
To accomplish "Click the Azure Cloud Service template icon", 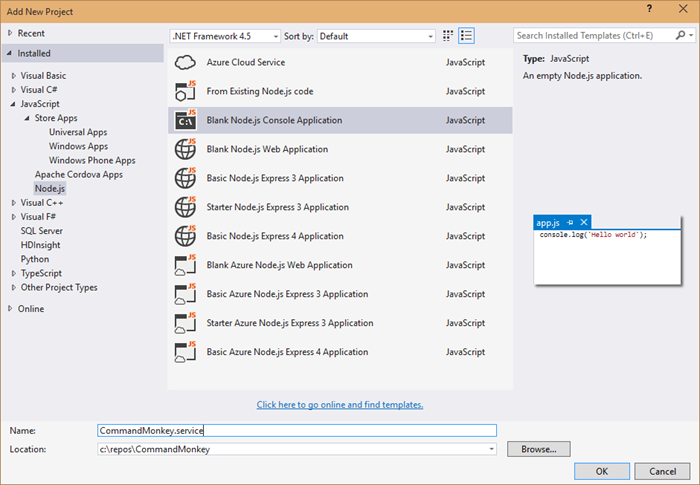I will tap(186, 62).
